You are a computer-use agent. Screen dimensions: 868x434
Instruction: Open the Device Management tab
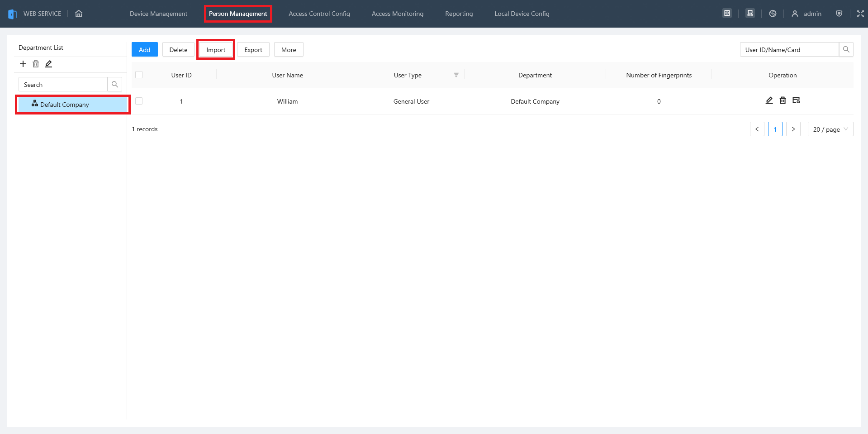point(158,14)
